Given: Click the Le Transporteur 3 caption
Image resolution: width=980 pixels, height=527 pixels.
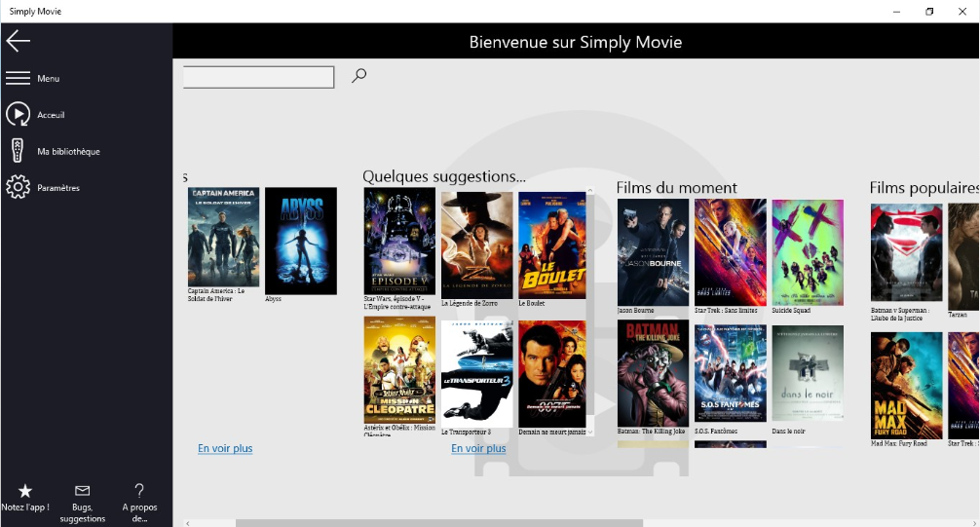Looking at the screenshot, I should pos(467,432).
